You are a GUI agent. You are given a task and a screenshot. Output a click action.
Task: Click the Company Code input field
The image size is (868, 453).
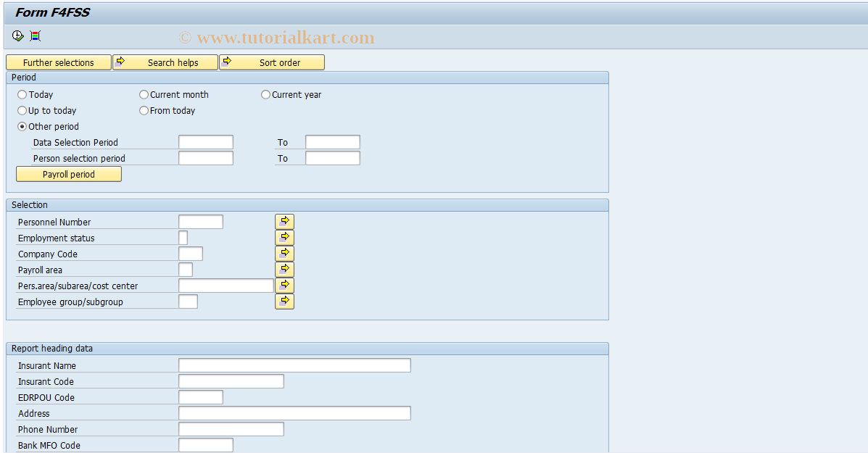coord(191,254)
